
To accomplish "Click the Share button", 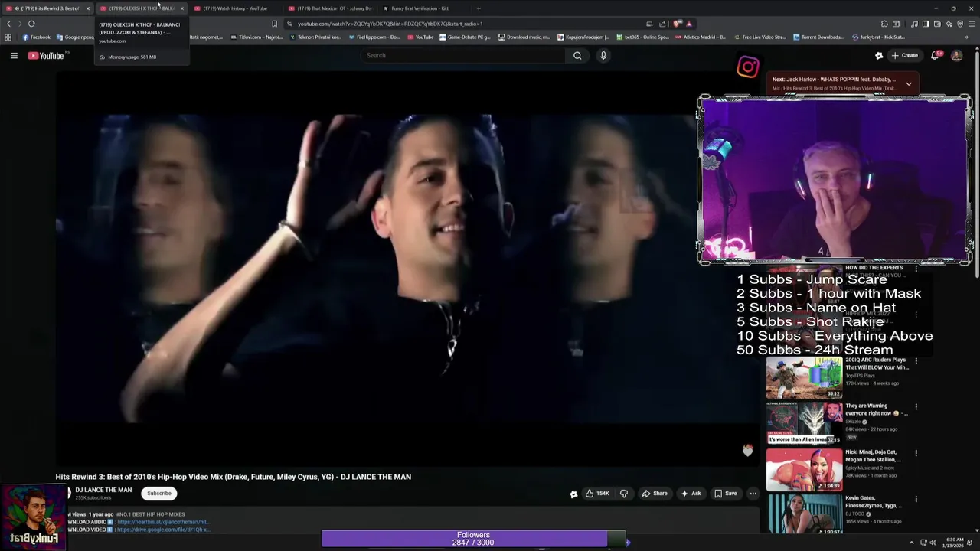I will pos(655,494).
